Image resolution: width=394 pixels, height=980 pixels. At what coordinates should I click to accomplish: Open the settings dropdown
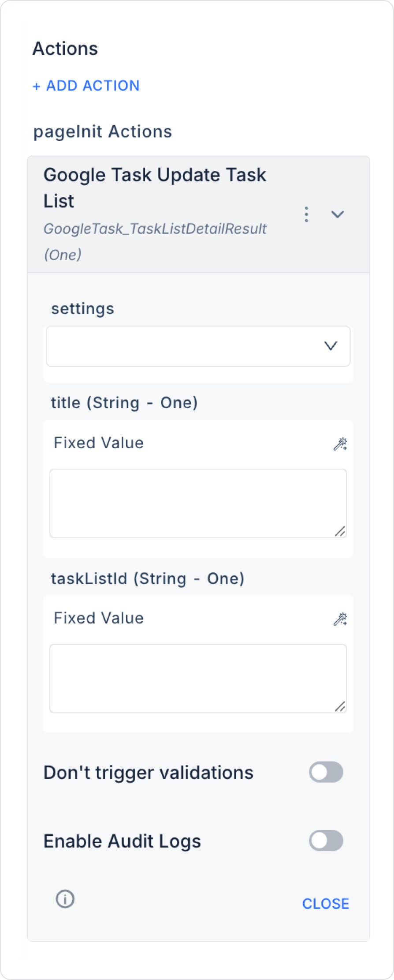(198, 346)
